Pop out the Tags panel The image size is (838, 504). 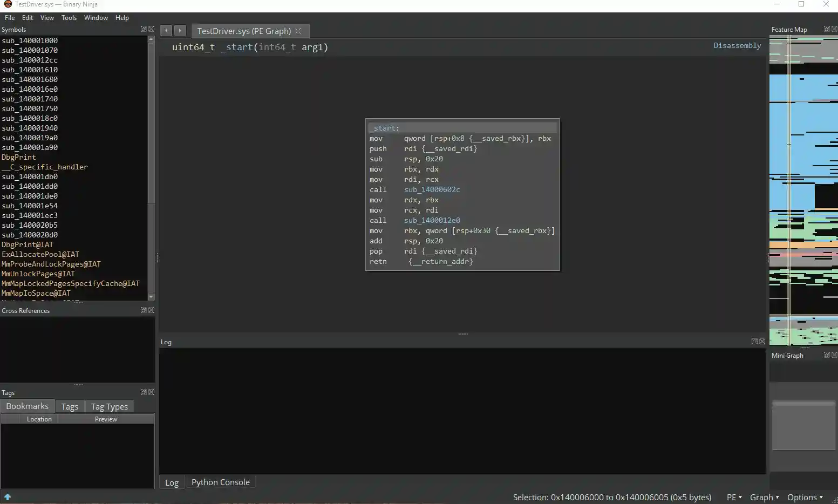click(x=143, y=392)
